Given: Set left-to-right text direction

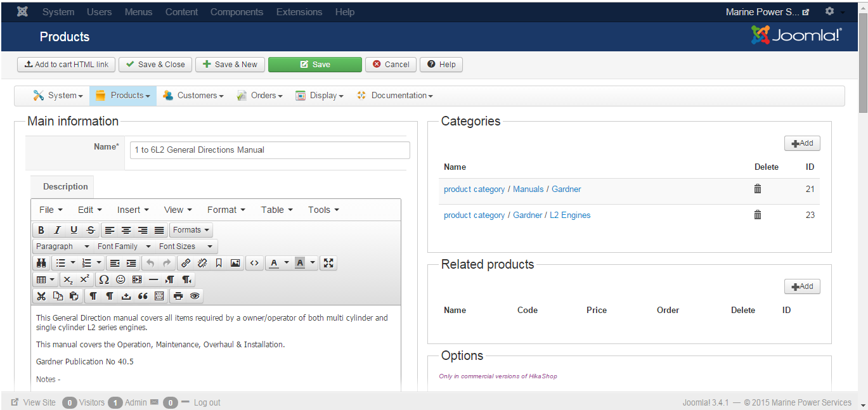Looking at the screenshot, I should point(170,279).
